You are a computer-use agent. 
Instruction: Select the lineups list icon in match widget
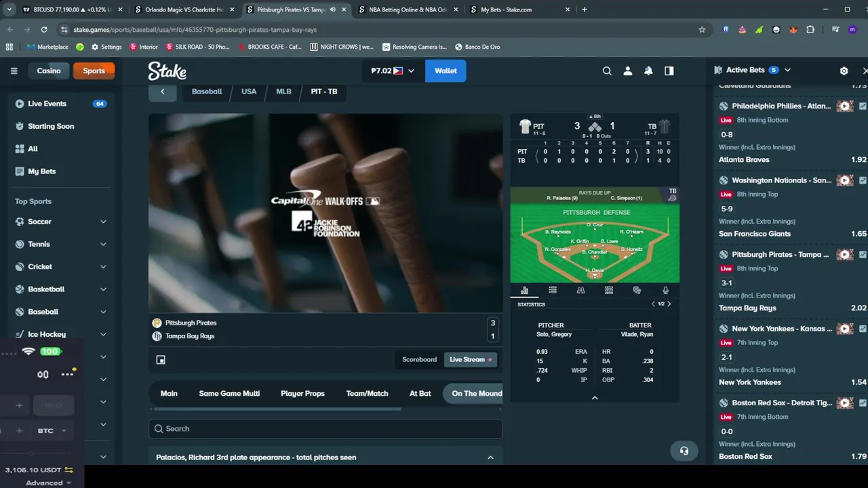coord(553,290)
